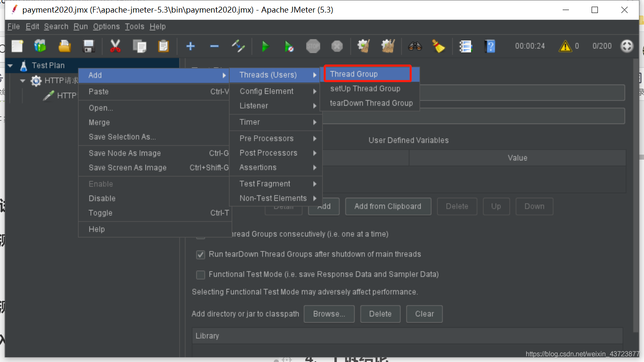The image size is (644, 362).
Task: Select Save Node As Image
Action: click(154, 153)
